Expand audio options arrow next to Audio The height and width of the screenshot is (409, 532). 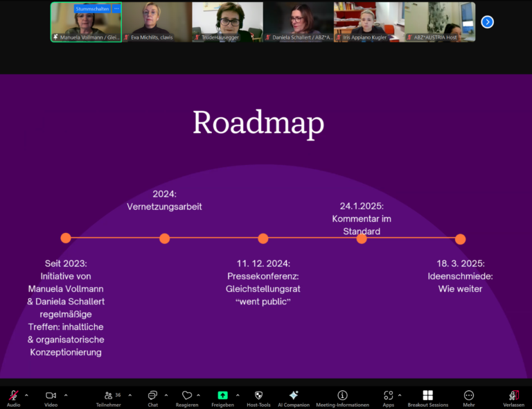tap(26, 395)
